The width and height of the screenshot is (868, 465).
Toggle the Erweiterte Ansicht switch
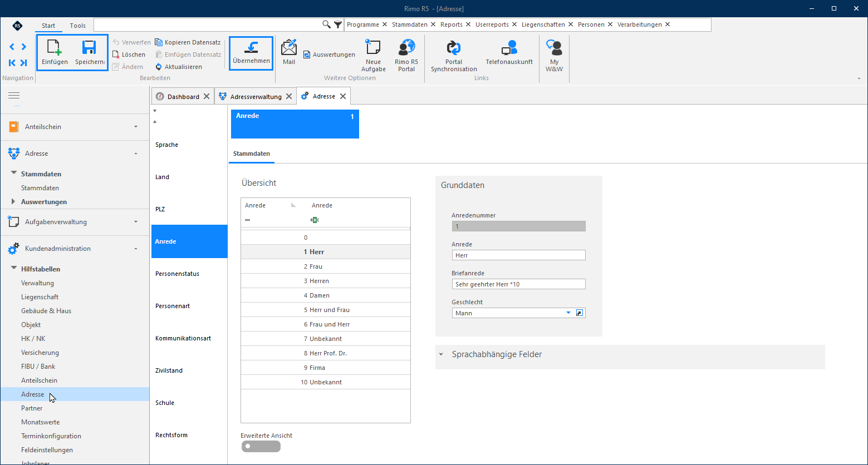pos(261,446)
